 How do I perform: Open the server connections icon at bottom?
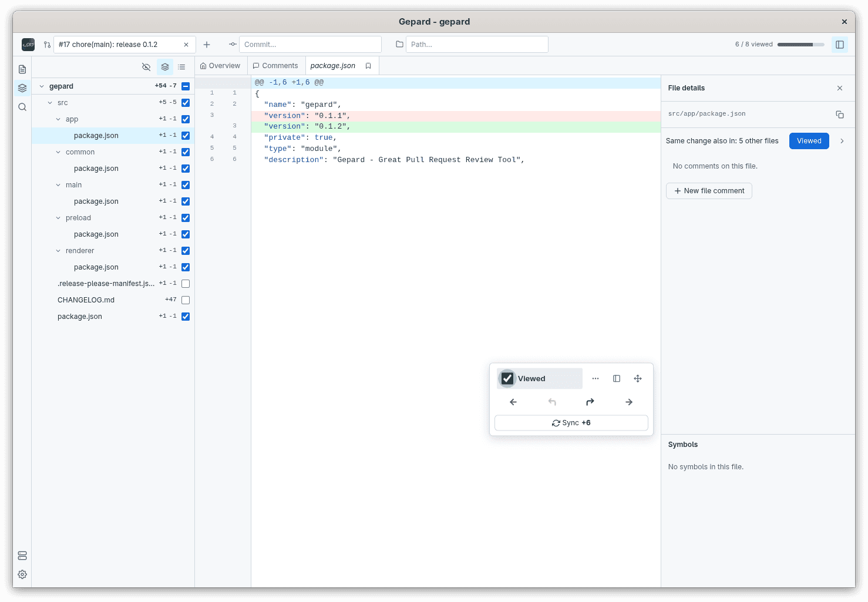pos(22,556)
